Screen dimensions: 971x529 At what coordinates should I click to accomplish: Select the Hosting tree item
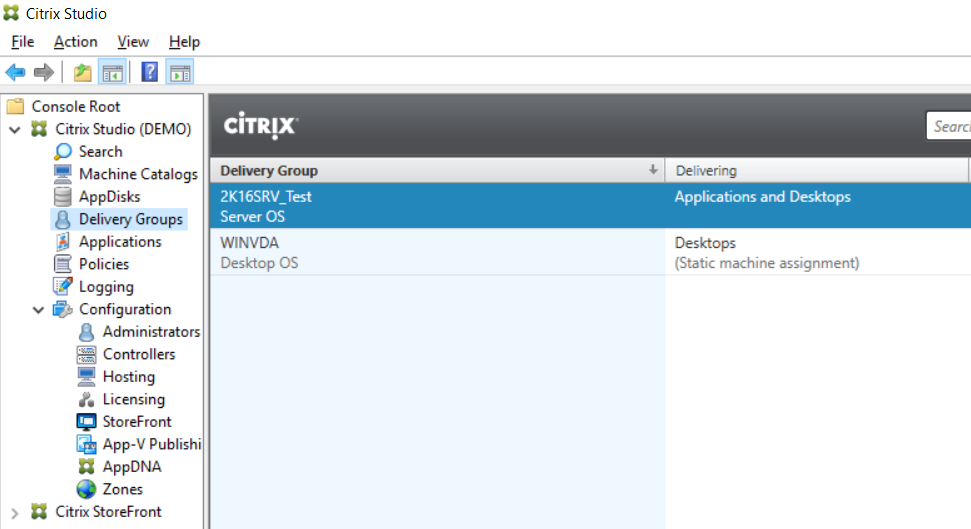point(129,377)
